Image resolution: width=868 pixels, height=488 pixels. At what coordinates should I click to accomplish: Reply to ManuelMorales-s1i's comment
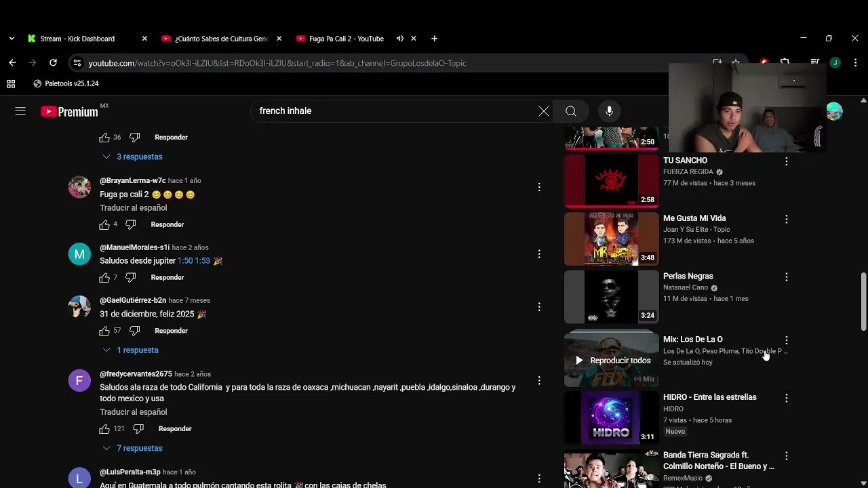167,277
